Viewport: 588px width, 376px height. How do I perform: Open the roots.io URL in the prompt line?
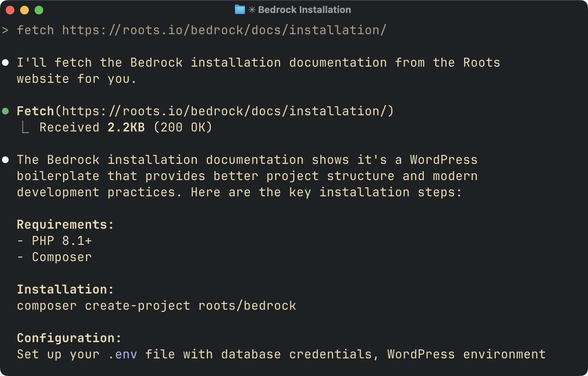(224, 30)
